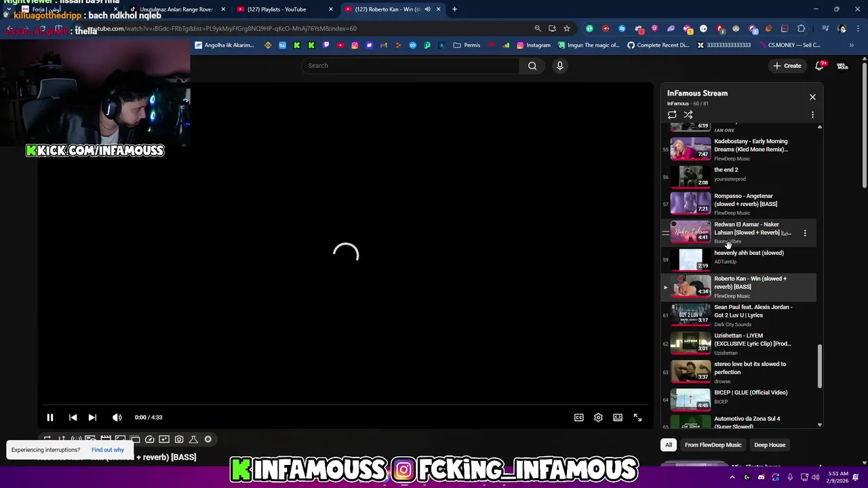Image resolution: width=868 pixels, height=488 pixels.
Task: Play Rompasso - Angetenar (slowed + reverb)
Action: 739,204
